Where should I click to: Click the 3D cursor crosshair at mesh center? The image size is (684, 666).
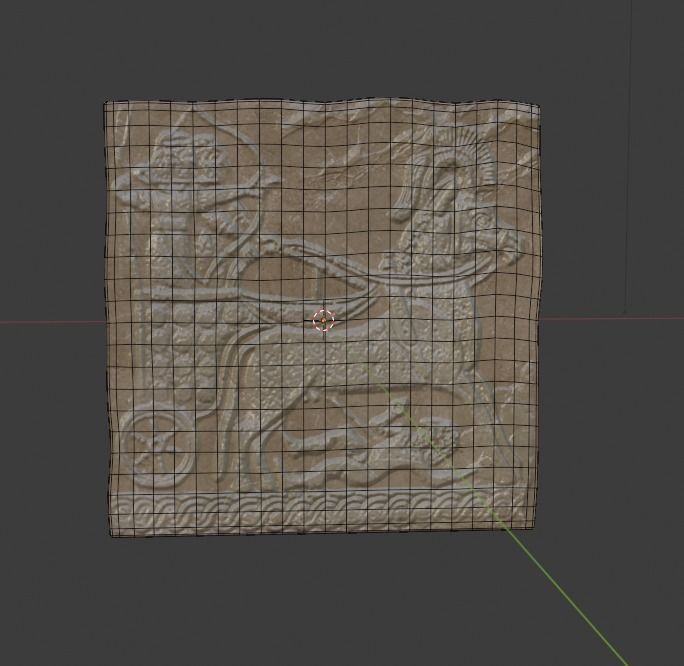[x=323, y=320]
